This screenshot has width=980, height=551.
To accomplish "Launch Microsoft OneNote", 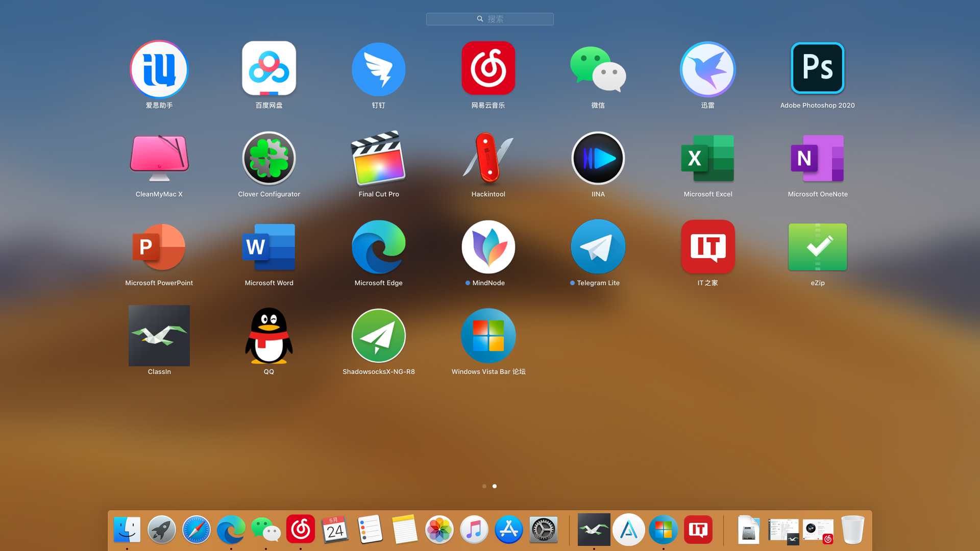I will tap(818, 158).
